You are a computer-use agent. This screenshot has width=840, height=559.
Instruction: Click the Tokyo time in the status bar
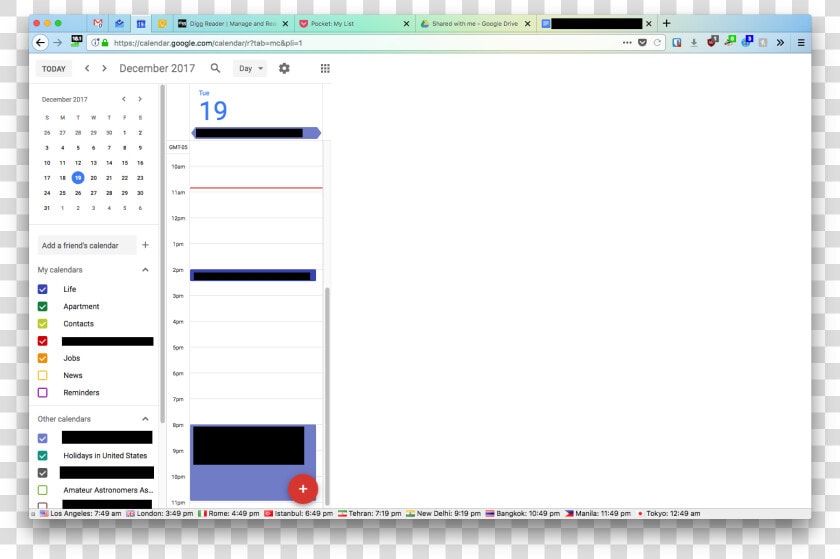tap(668, 513)
